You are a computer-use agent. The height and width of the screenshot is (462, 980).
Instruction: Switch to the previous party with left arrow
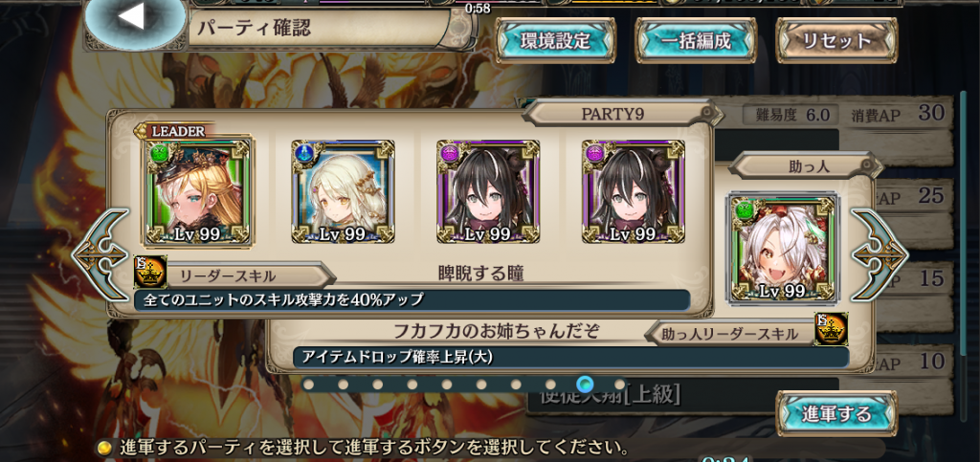[x=100, y=254]
